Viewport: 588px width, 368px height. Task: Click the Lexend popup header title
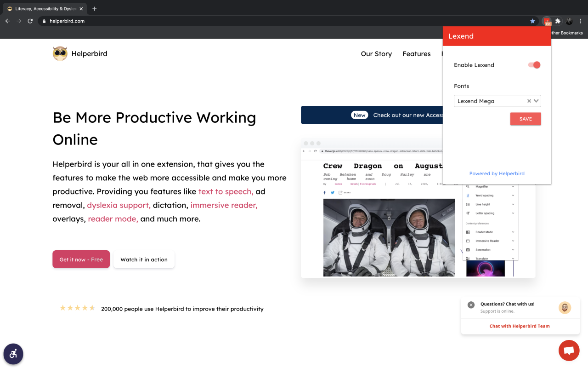461,36
